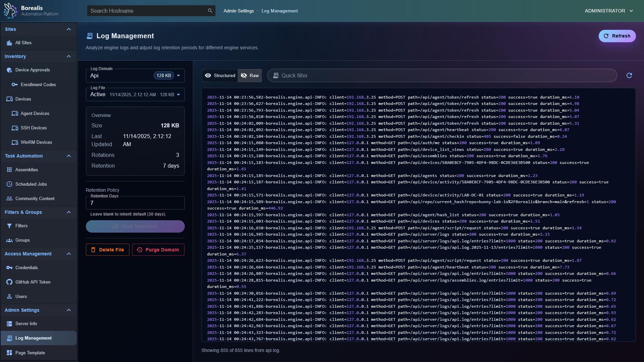
Task: Click the Purge Domain button
Action: tap(158, 250)
